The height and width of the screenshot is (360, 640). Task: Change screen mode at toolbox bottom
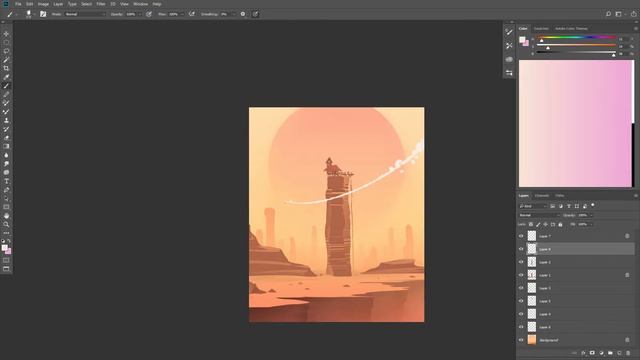point(6,269)
